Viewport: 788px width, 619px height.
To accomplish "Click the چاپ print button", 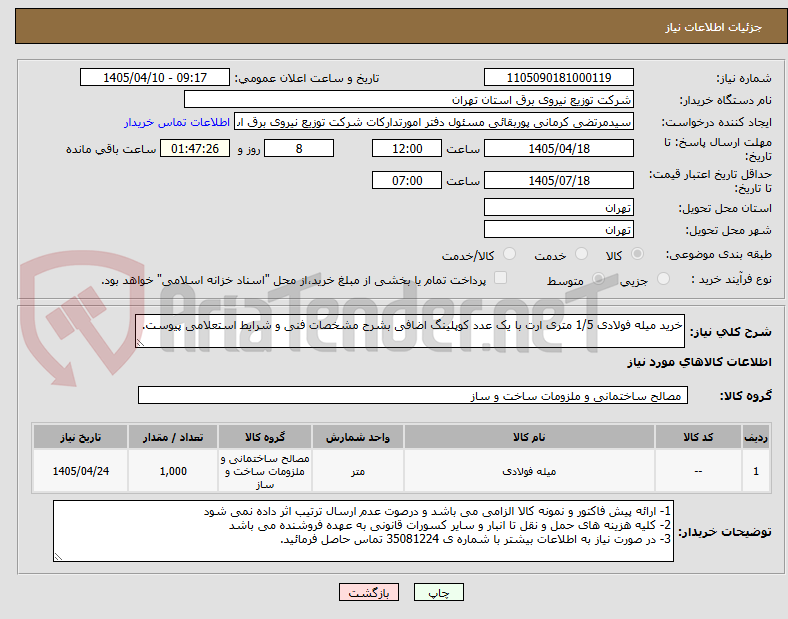I will [438, 592].
